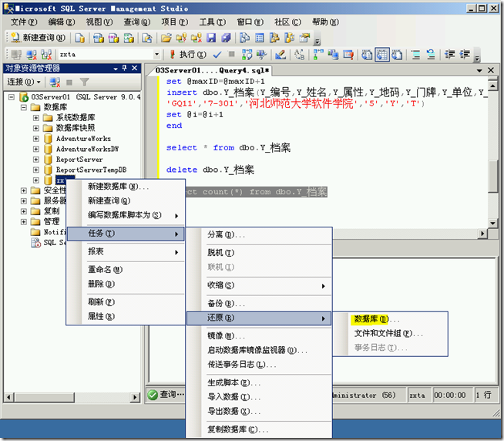504x441 pixels.
Task: Decrease indent of the selected lines
Action: (450, 55)
